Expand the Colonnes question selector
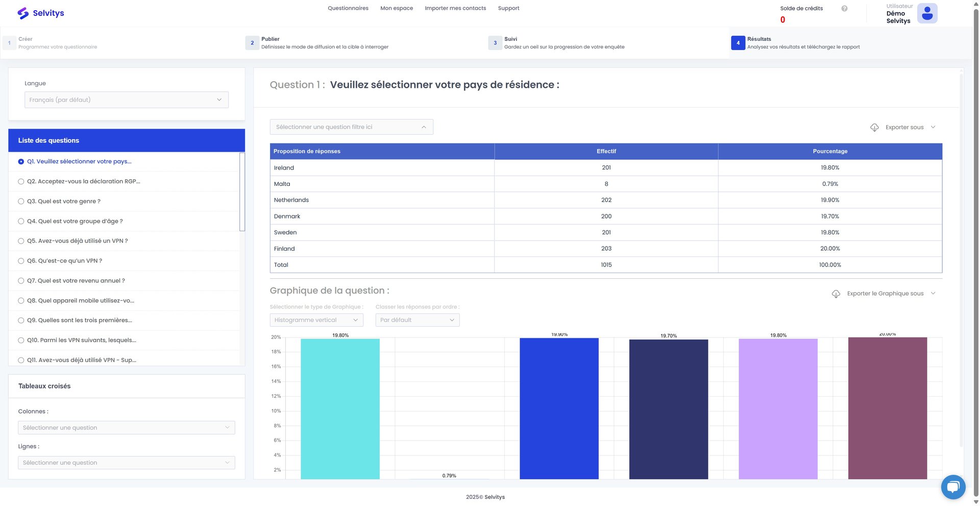Screen dimensions: 980x506 pos(126,428)
